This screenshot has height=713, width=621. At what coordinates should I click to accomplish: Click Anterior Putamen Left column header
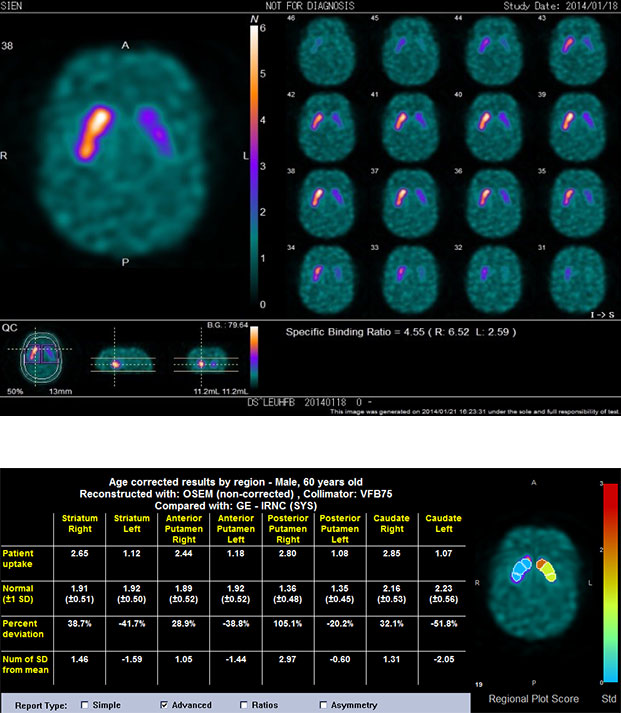pyautogui.click(x=235, y=529)
